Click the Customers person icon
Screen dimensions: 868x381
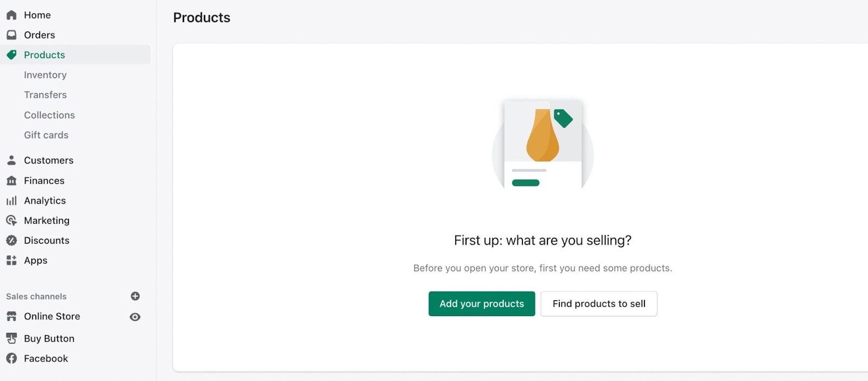(x=11, y=160)
